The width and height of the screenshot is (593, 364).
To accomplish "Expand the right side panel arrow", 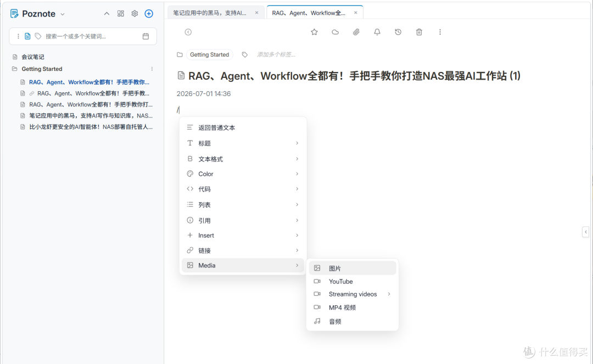I will (585, 232).
